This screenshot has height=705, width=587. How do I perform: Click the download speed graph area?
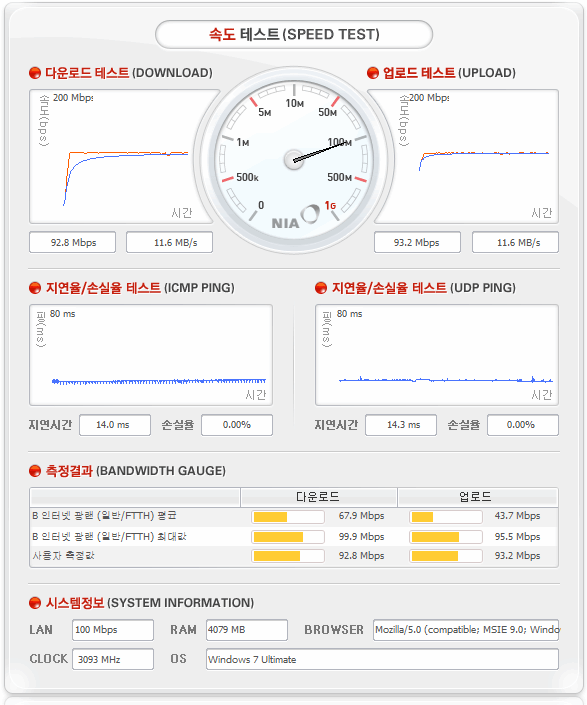coord(120,156)
